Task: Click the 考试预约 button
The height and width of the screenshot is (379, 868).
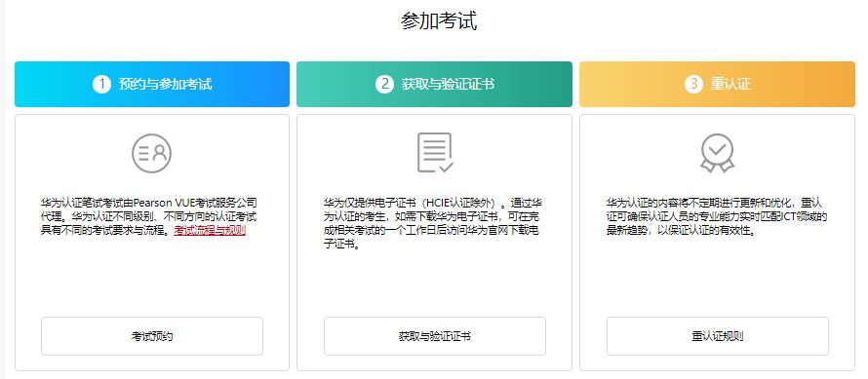Action: [152, 336]
